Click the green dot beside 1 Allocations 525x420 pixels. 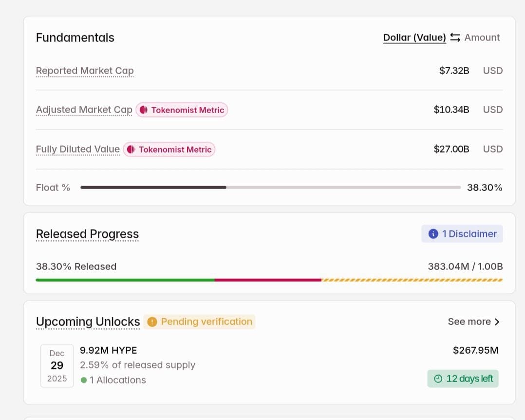84,380
